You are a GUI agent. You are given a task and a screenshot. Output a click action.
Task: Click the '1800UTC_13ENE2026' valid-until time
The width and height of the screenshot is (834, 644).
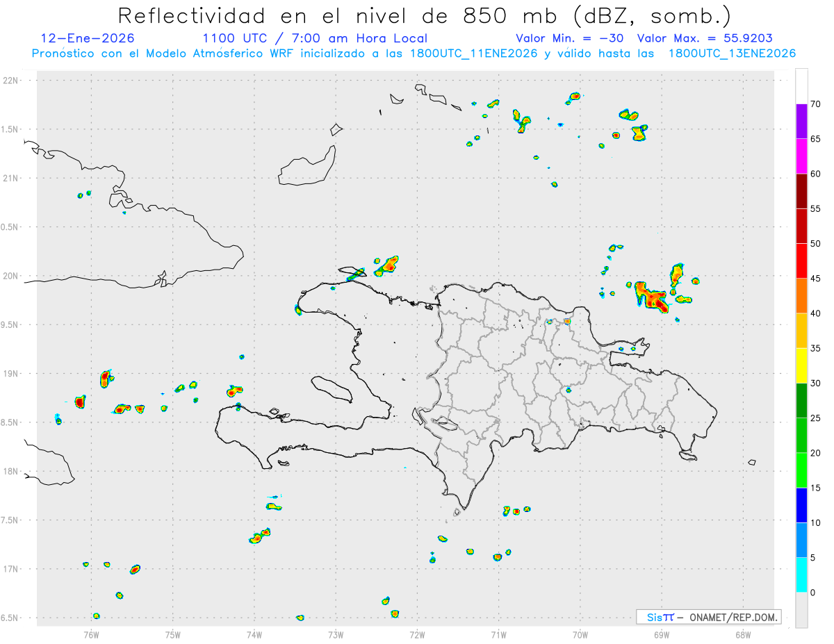point(732,53)
